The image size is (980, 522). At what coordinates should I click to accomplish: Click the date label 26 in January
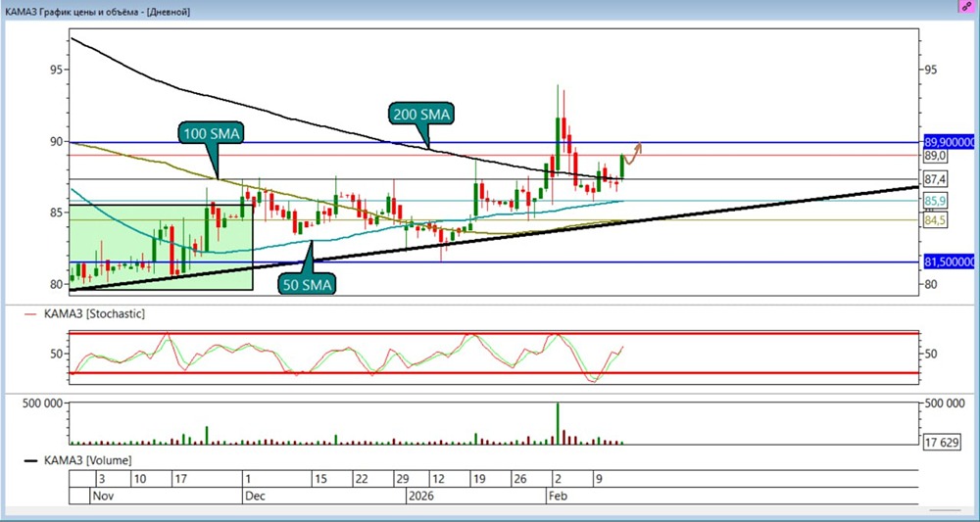(x=520, y=480)
